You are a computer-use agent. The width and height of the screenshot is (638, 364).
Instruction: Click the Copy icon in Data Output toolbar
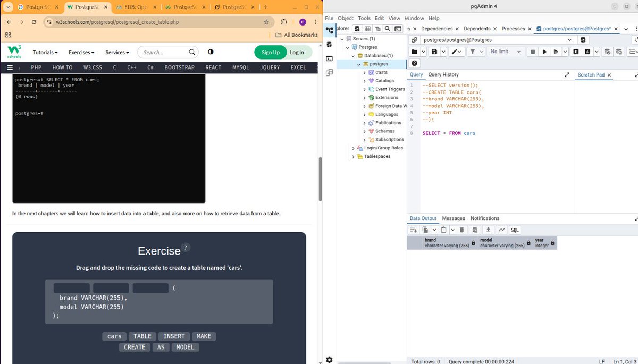pyautogui.click(x=426, y=230)
